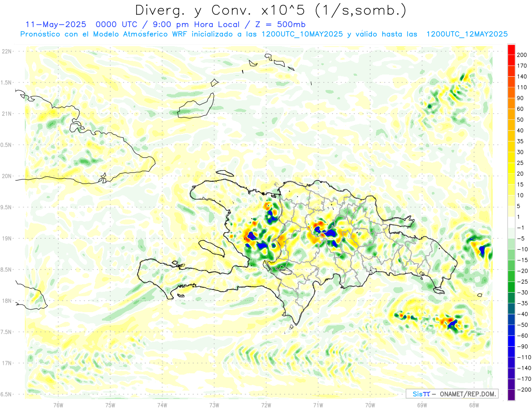Click the "21N" latitude label
This screenshot has width=532, height=411.
(7, 114)
